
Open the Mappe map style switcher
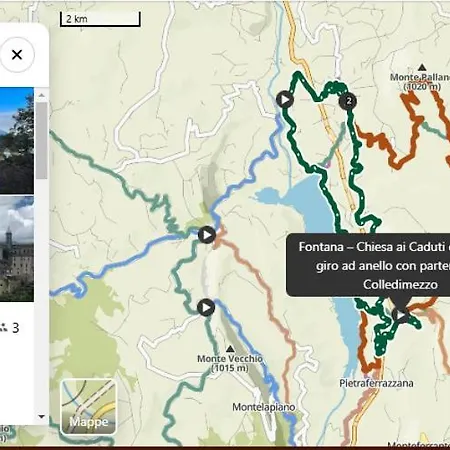click(x=89, y=407)
